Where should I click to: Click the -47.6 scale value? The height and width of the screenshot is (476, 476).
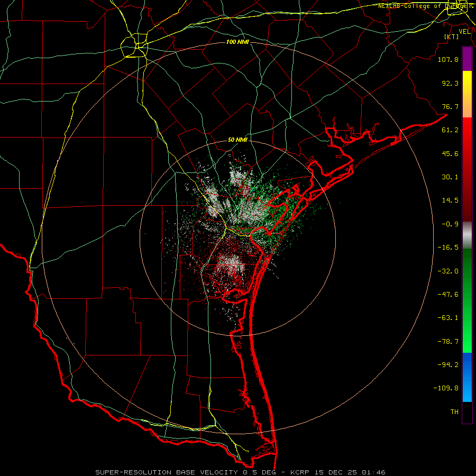click(x=448, y=295)
